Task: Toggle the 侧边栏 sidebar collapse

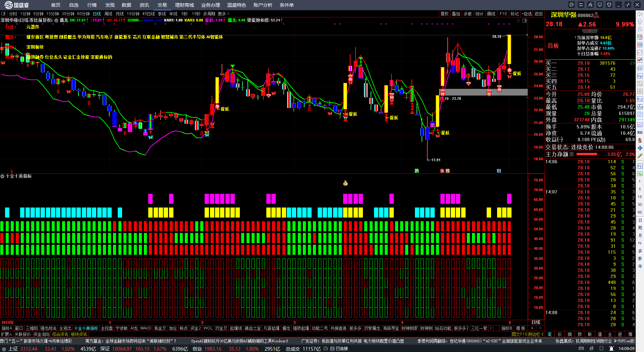Action: coord(536,334)
